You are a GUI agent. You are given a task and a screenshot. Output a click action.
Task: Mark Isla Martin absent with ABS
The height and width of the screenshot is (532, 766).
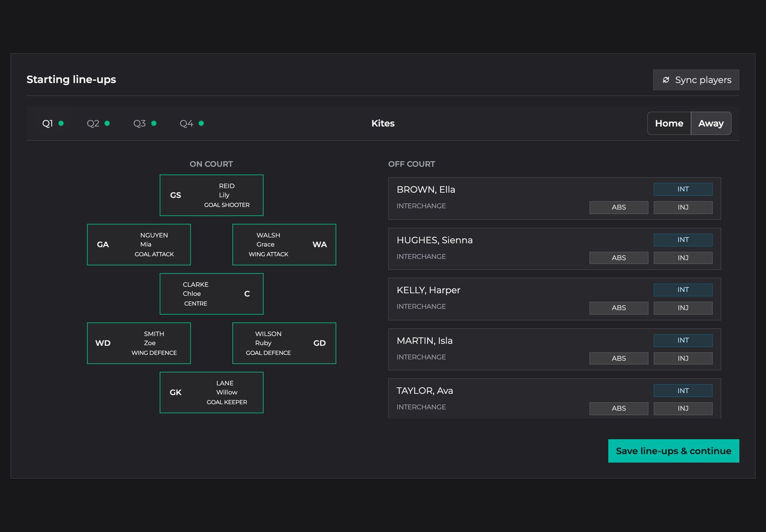point(619,358)
